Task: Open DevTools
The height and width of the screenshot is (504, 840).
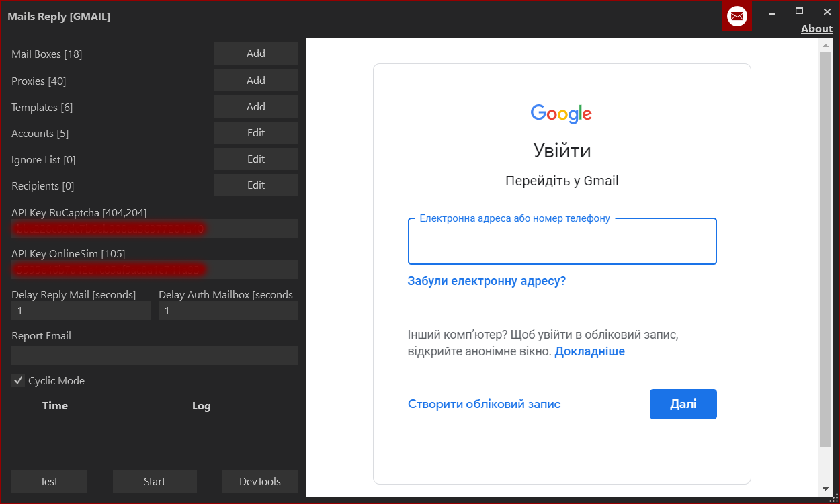Action: coord(260,481)
